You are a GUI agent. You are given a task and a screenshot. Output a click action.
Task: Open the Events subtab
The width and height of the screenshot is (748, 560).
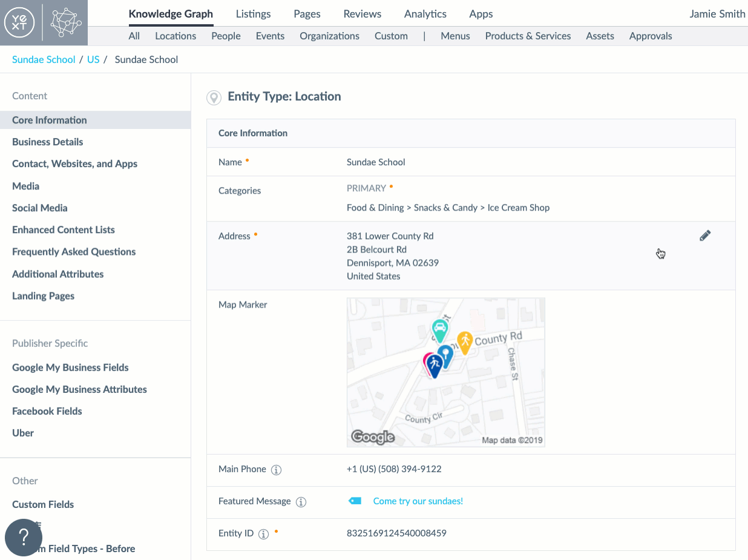click(x=270, y=36)
